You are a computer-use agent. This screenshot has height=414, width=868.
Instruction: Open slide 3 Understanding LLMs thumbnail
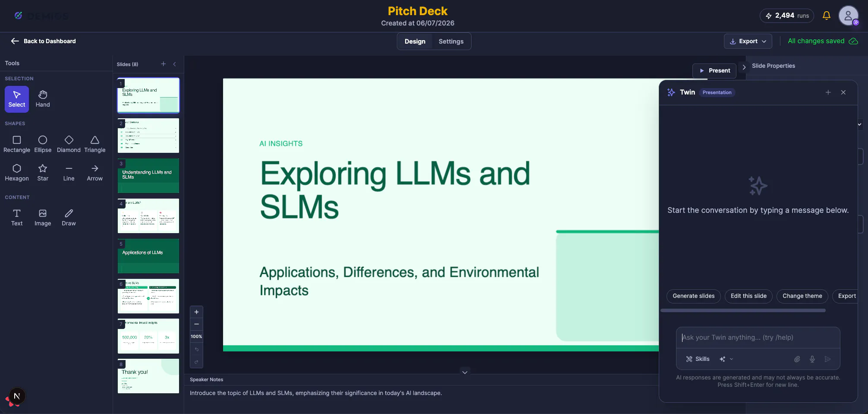click(148, 176)
